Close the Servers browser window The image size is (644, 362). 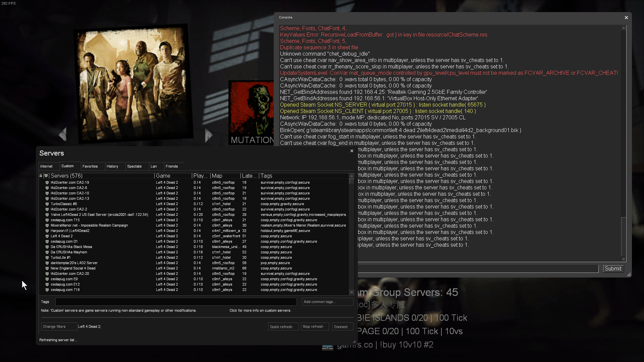pyautogui.click(x=352, y=151)
